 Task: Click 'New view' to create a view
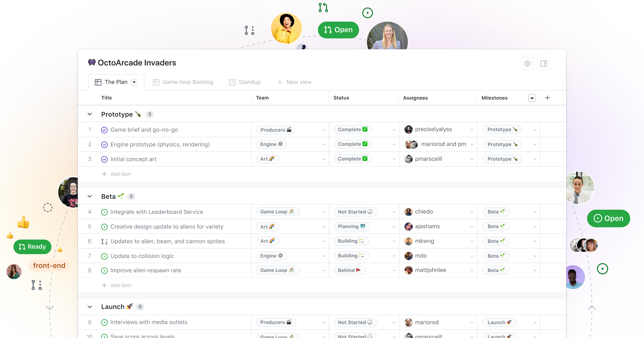click(298, 82)
